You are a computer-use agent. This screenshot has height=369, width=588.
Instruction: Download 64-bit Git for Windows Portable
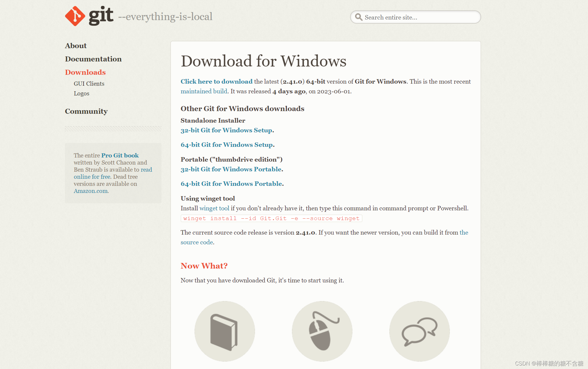pos(231,184)
